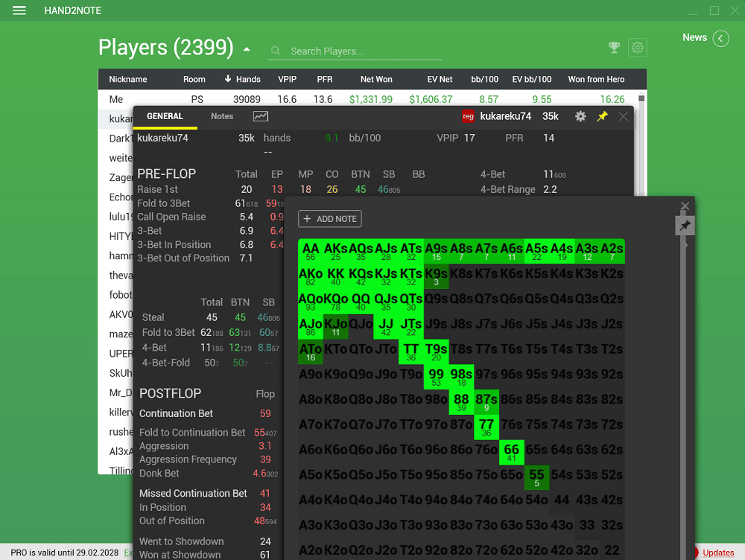Image resolution: width=745 pixels, height=560 pixels.
Task: Click the Fold to Continuation Bet stat
Action: click(192, 432)
